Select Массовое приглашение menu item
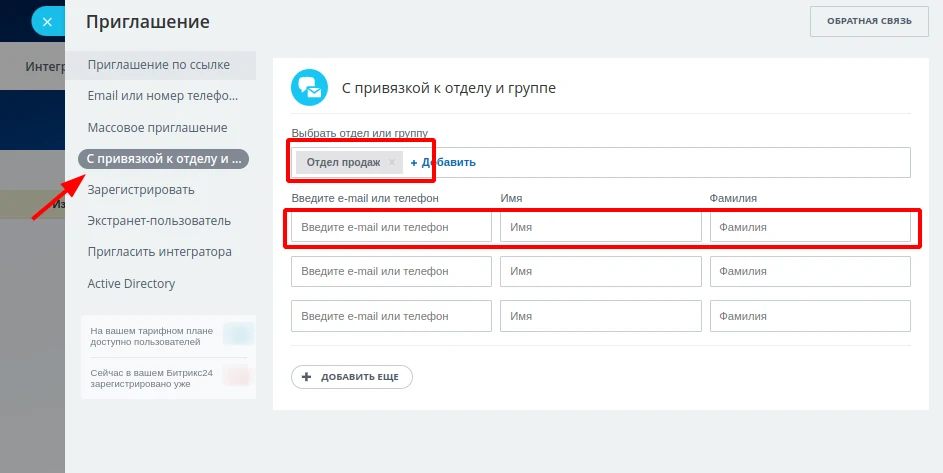 pyautogui.click(x=160, y=128)
